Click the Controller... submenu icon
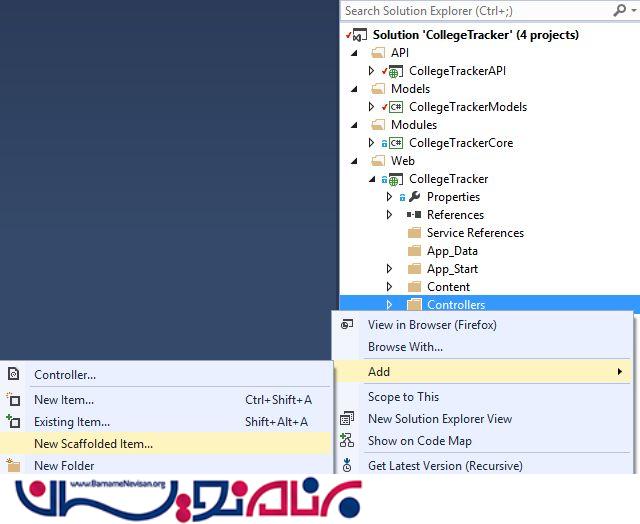 (13, 374)
